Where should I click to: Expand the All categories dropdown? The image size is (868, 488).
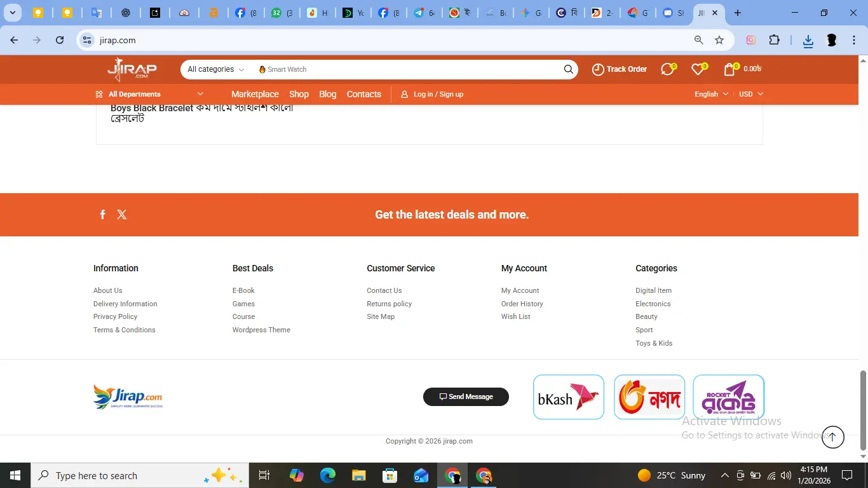tap(215, 69)
